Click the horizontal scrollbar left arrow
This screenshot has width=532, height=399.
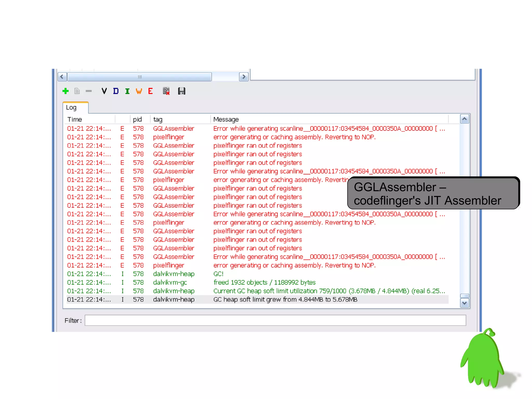coord(62,77)
